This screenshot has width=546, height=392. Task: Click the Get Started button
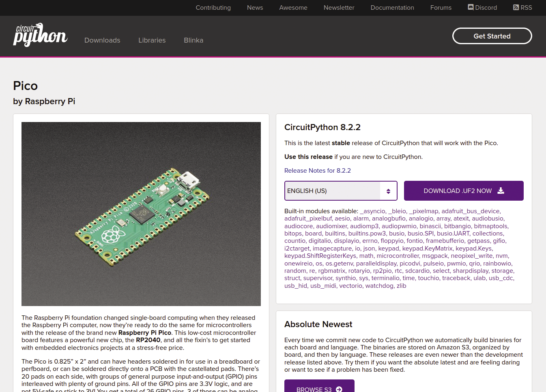coord(492,36)
